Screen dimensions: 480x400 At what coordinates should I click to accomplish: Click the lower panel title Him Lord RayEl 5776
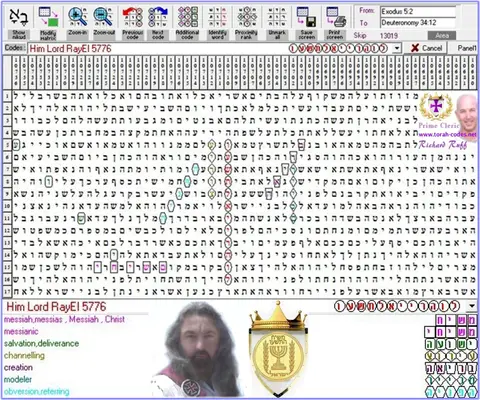click(x=56, y=306)
